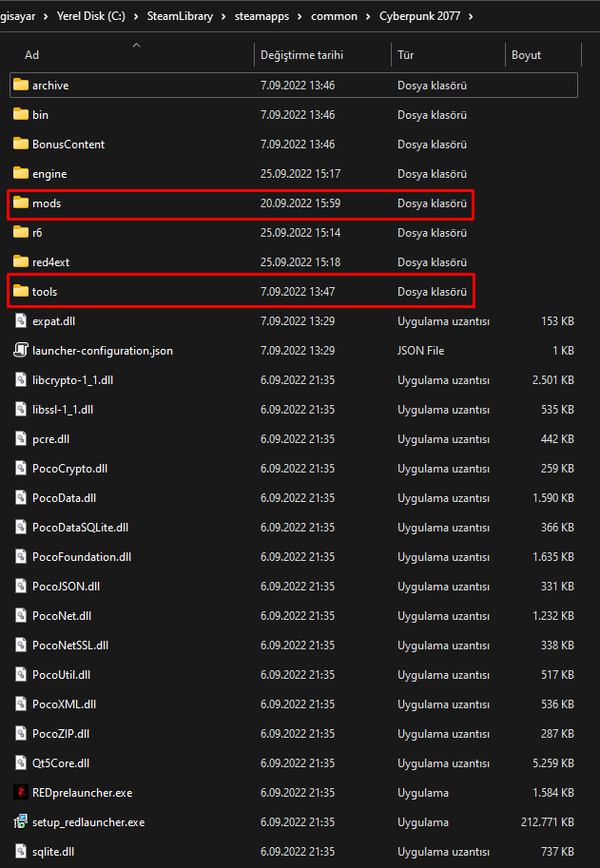Click the mods folder icon

pyautogui.click(x=21, y=203)
